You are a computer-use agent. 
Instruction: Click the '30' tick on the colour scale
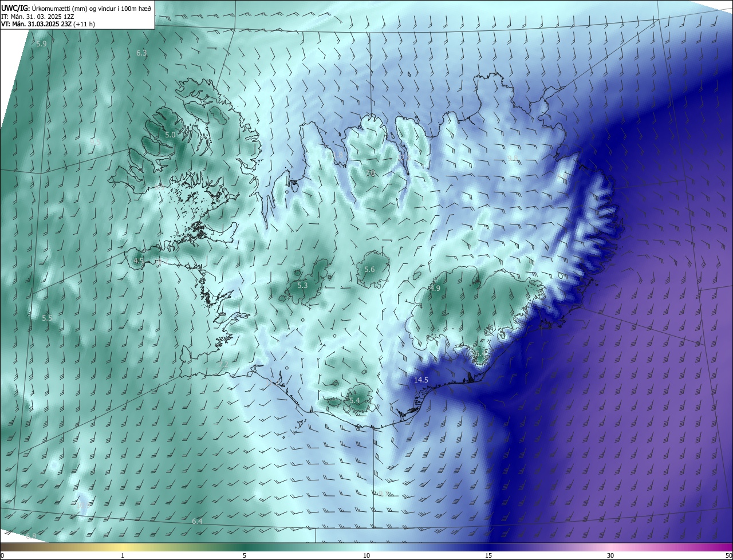610,555
